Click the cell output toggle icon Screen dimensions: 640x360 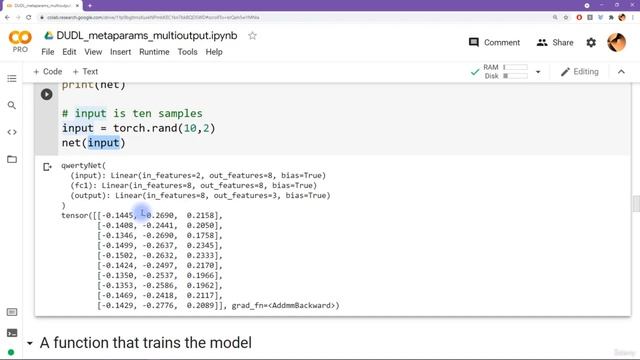click(x=47, y=167)
